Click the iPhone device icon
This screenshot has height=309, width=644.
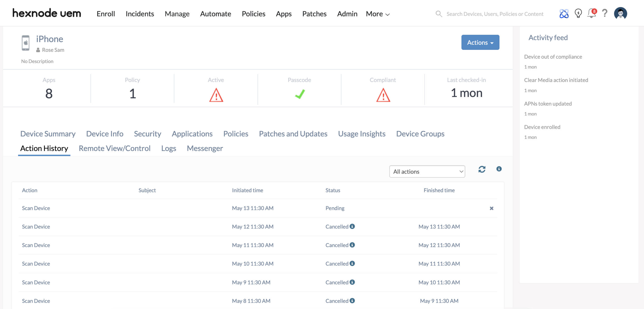click(25, 43)
